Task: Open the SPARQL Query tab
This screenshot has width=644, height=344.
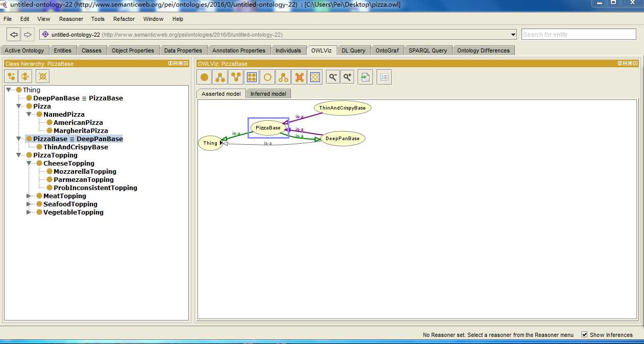Action: 428,50
